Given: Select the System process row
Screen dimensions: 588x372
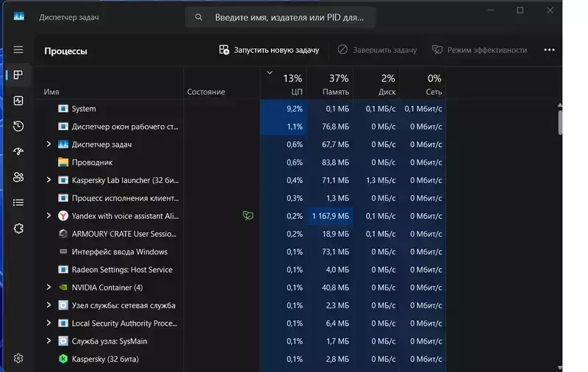Looking at the screenshot, I should pyautogui.click(x=240, y=109).
